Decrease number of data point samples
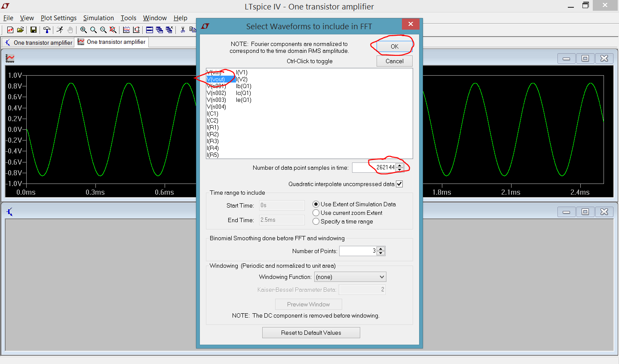Viewport: 619px width, 364px height. tap(400, 170)
